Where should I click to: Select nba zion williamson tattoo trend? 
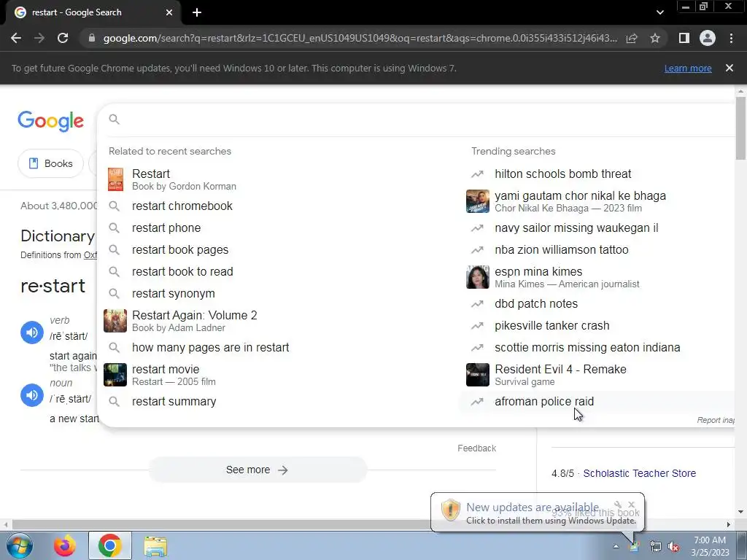coord(598,249)
